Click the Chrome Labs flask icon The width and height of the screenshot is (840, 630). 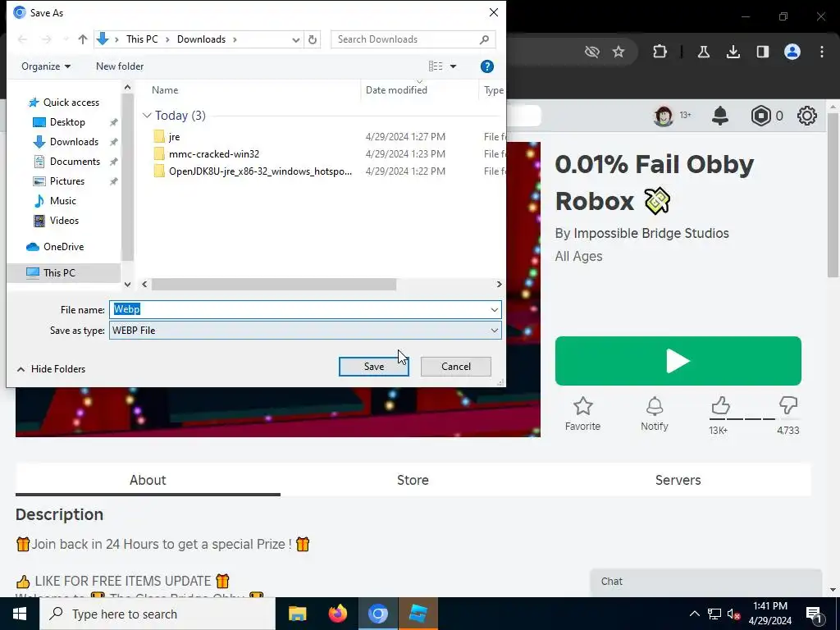coord(703,52)
